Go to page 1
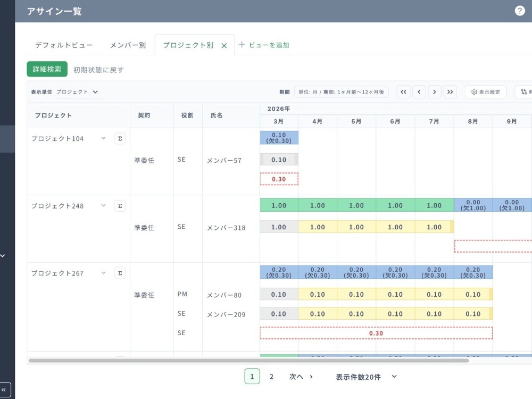 [252, 376]
